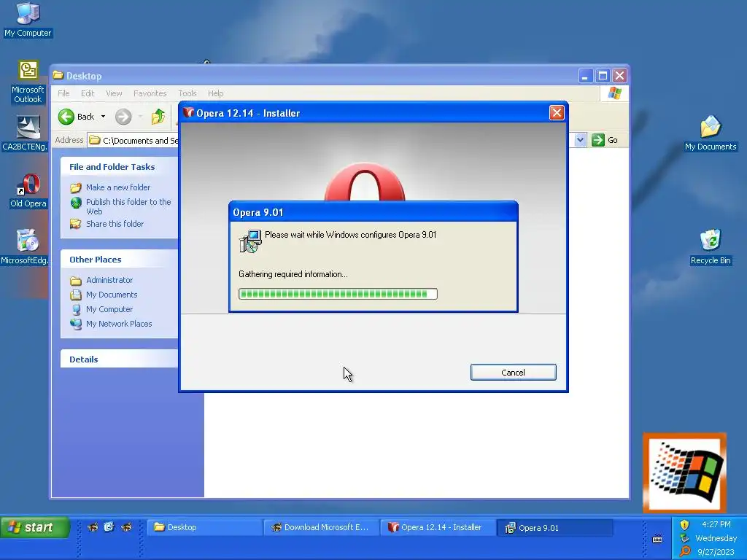Screen dimensions: 747x560
Task: Open My Documents under Other Places
Action: point(112,295)
